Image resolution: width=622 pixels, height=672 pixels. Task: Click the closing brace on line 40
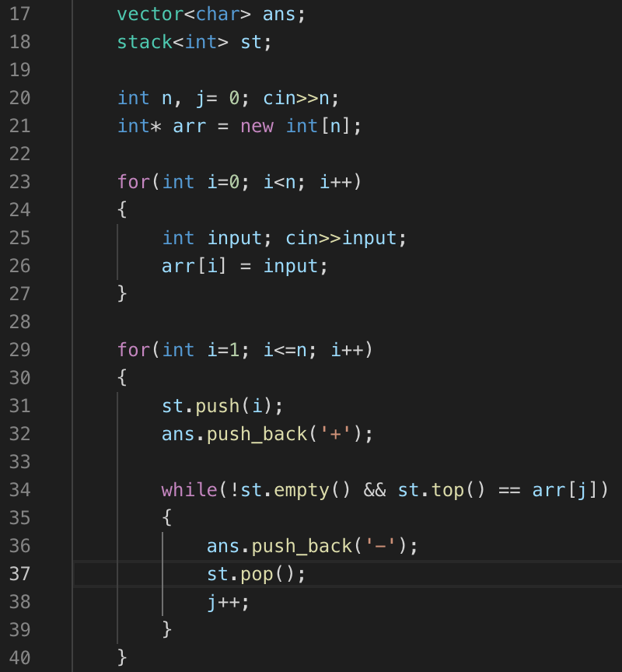pyautogui.click(x=122, y=658)
